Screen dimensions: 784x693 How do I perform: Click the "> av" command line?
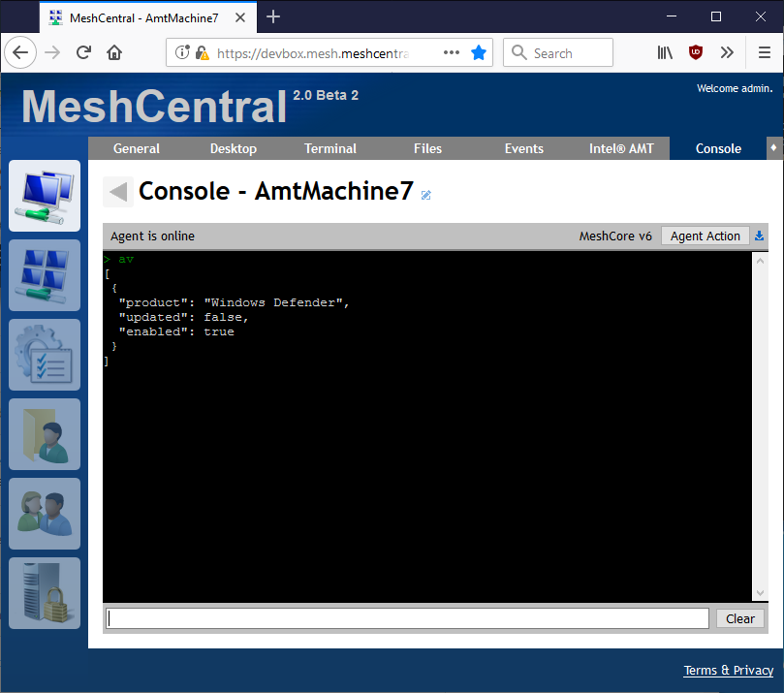point(118,259)
